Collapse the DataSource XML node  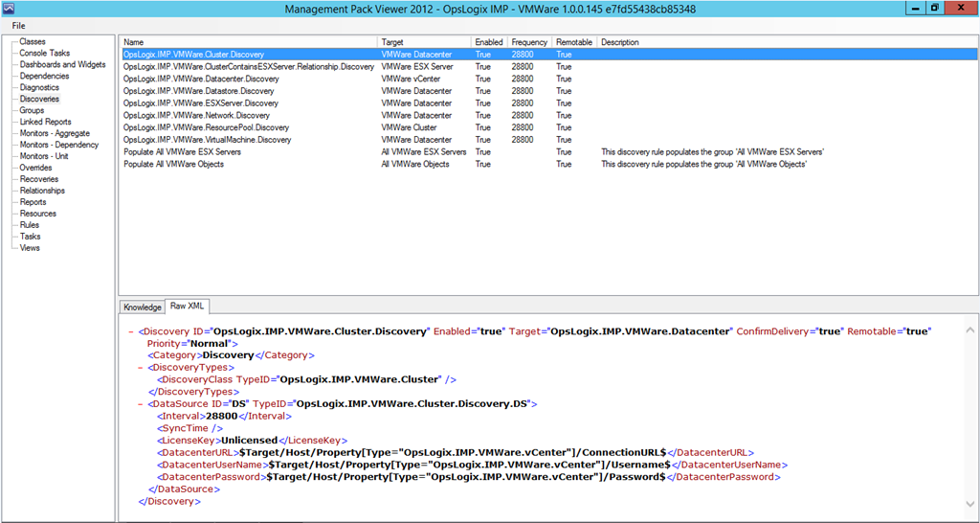[141, 404]
